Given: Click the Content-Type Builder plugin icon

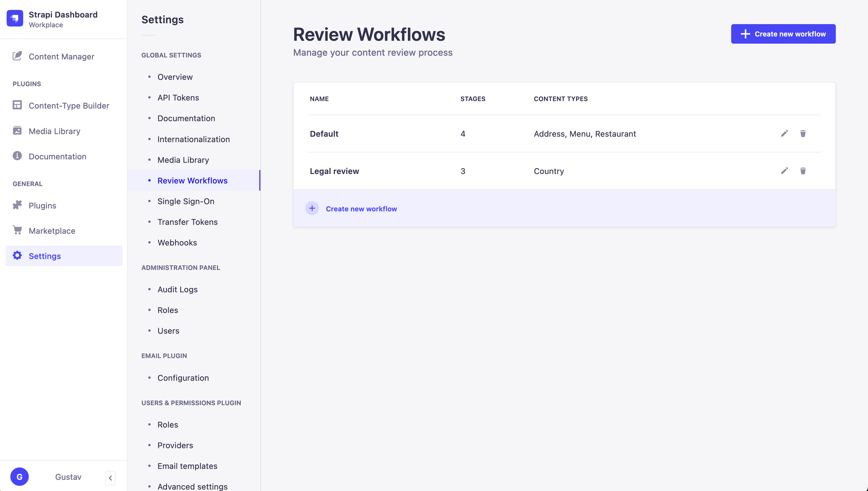Looking at the screenshot, I should point(18,105).
